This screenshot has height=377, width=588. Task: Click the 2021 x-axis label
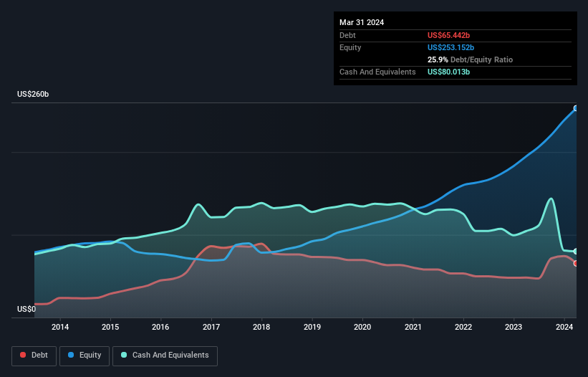(413, 327)
